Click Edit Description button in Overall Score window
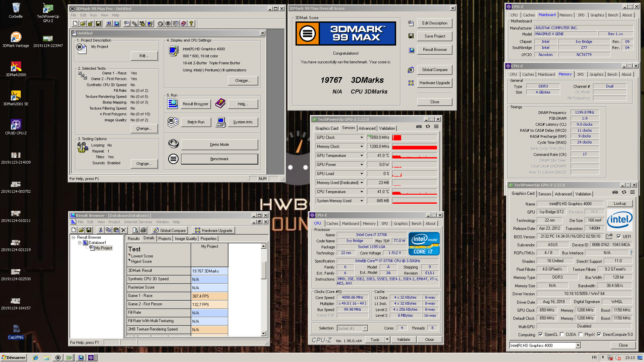This screenshot has width=644, height=362. [435, 23]
